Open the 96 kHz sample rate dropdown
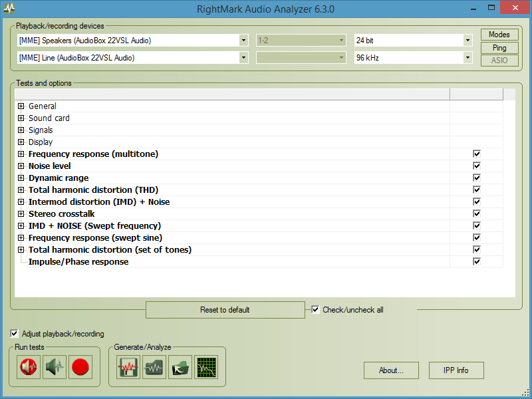The width and height of the screenshot is (532, 399). click(467, 58)
